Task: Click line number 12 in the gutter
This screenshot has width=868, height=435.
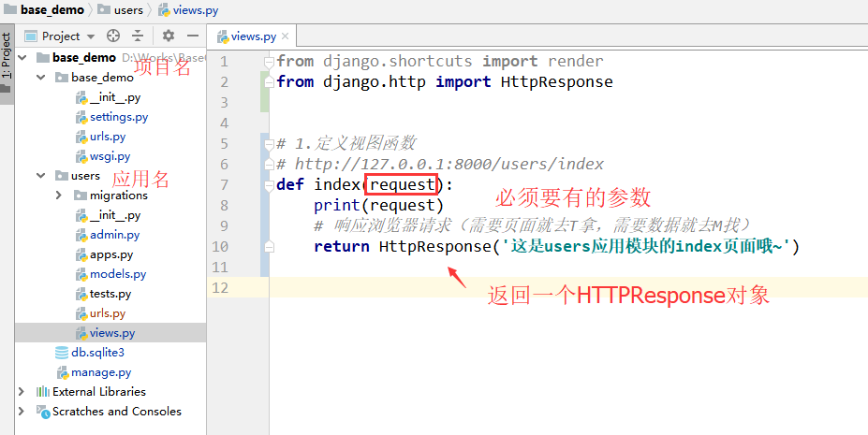Action: [x=220, y=288]
